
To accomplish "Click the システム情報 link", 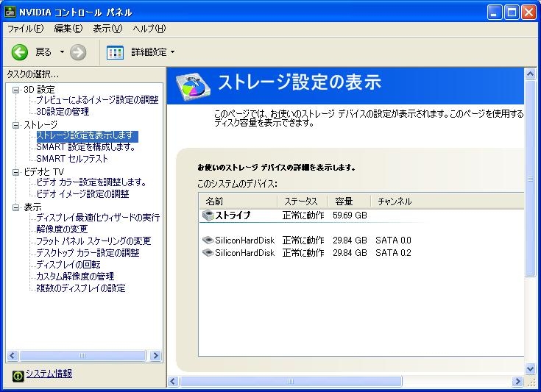I will [49, 374].
